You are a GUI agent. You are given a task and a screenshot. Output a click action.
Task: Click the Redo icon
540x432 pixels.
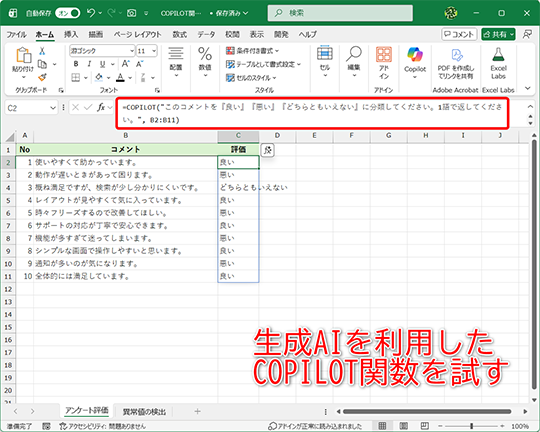click(111, 13)
